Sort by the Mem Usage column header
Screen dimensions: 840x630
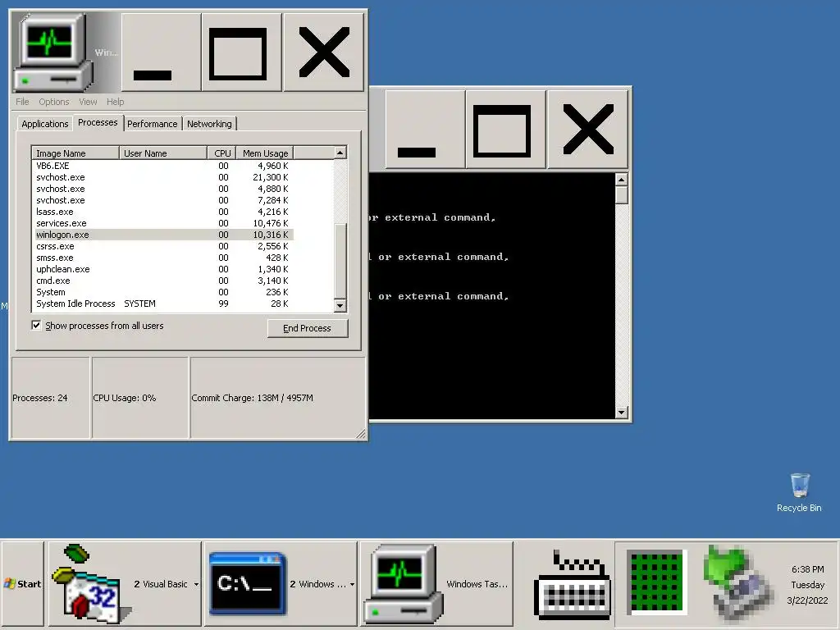pyautogui.click(x=265, y=153)
